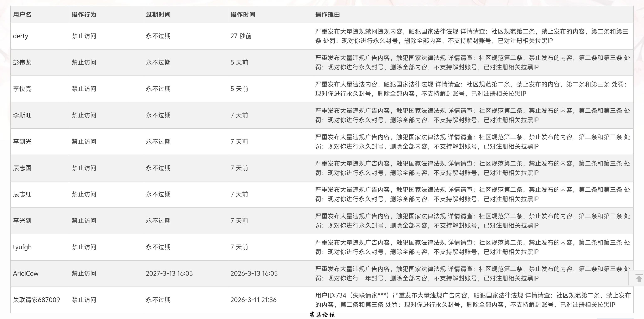The height and width of the screenshot is (319, 644).
Task: Click username 辰志国
Action: pos(22,168)
